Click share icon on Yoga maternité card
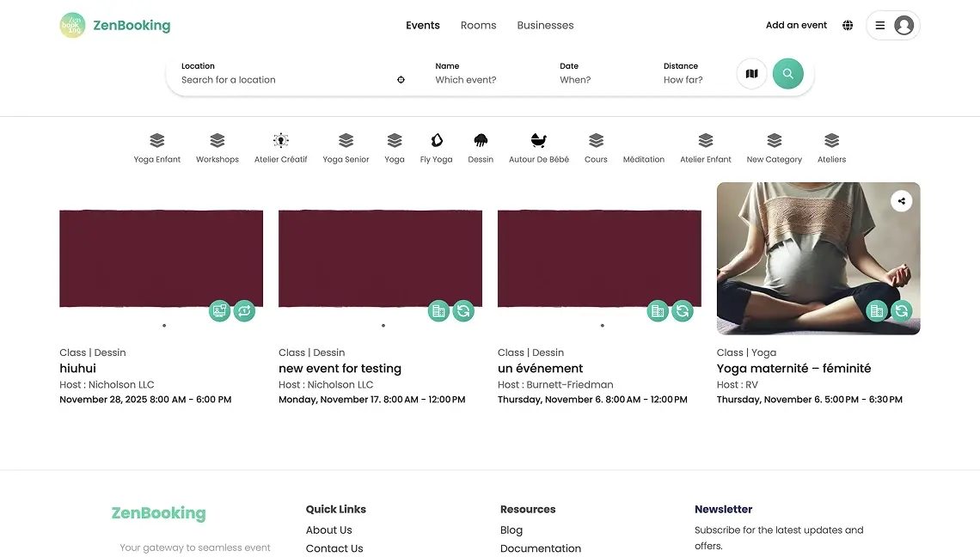This screenshot has width=980, height=557. click(x=901, y=201)
